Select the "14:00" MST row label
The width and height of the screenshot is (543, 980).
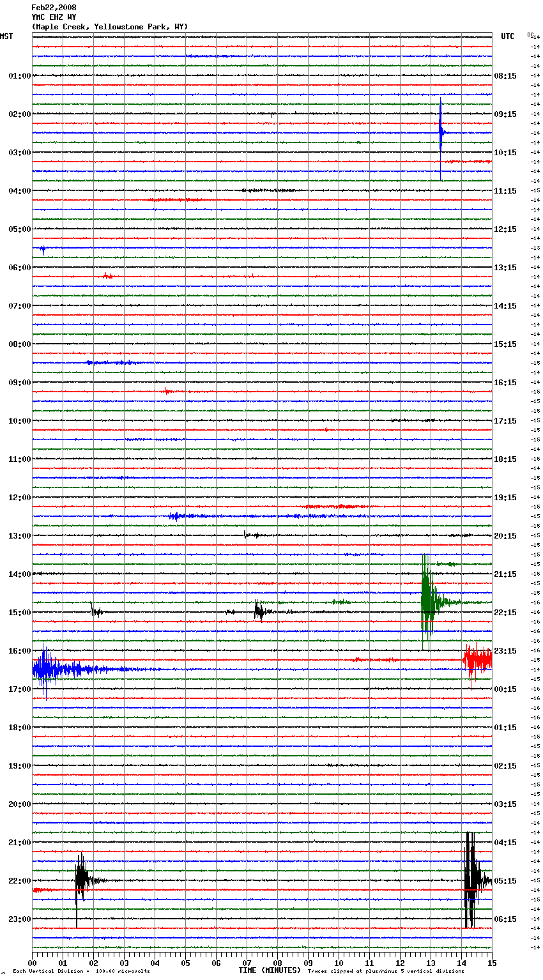[20, 574]
